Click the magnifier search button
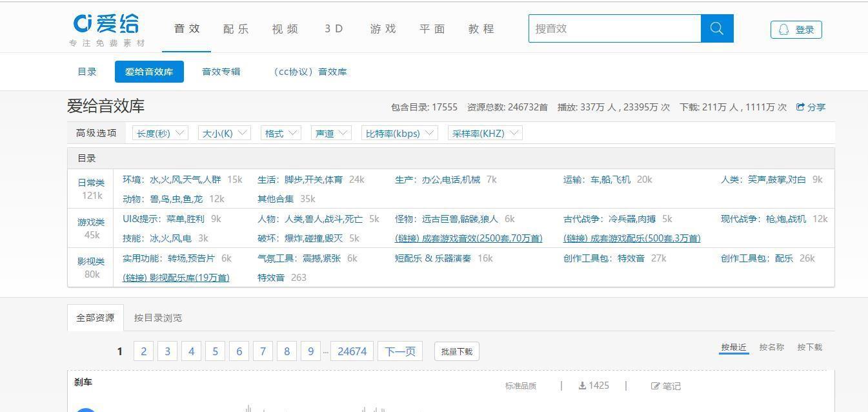 (717, 28)
